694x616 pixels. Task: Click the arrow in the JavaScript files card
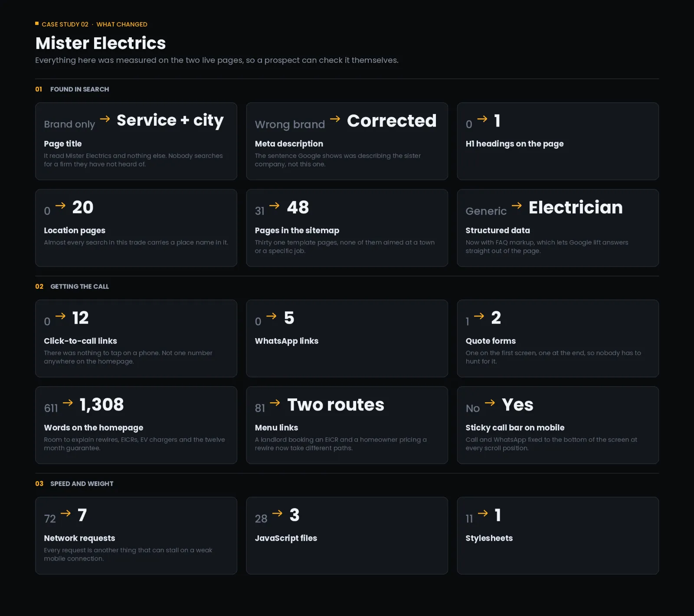pos(277,513)
